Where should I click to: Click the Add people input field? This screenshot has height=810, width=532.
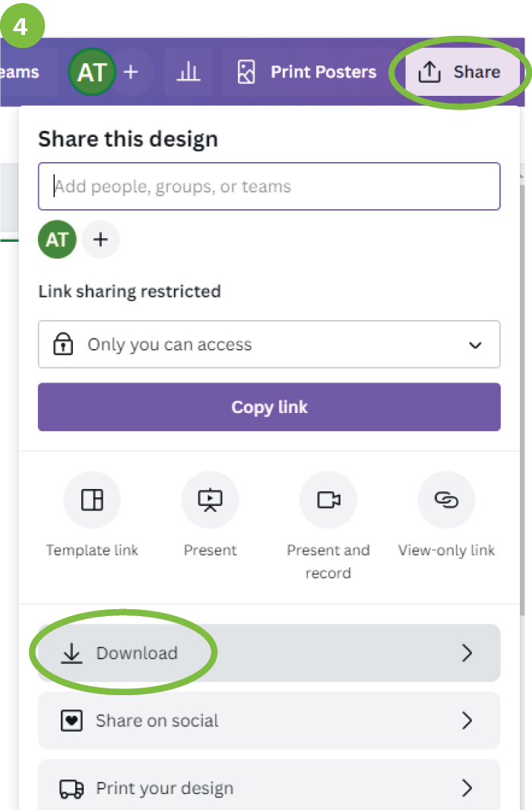pyautogui.click(x=269, y=186)
